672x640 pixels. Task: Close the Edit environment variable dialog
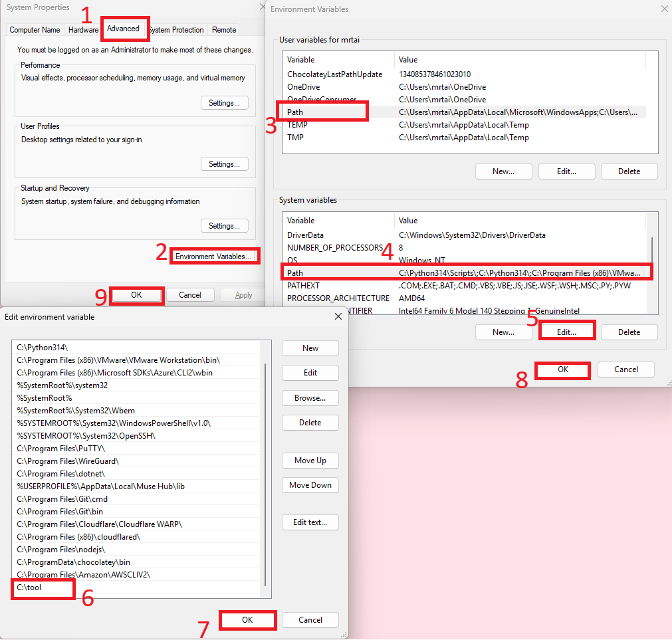338,317
